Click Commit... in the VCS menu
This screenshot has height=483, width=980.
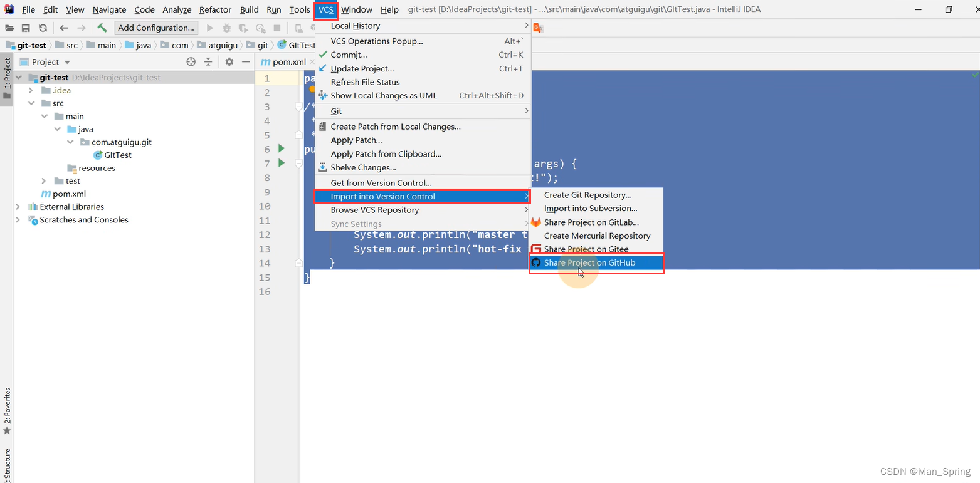(x=423, y=55)
